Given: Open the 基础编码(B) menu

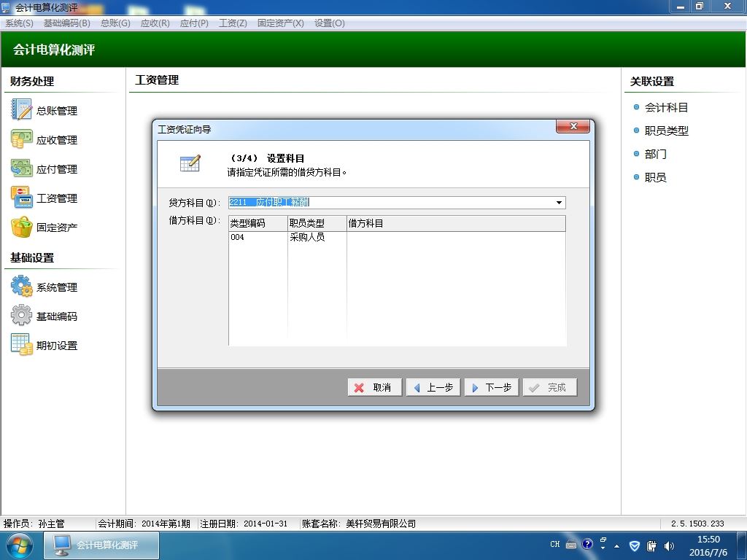Looking at the screenshot, I should tap(66, 23).
